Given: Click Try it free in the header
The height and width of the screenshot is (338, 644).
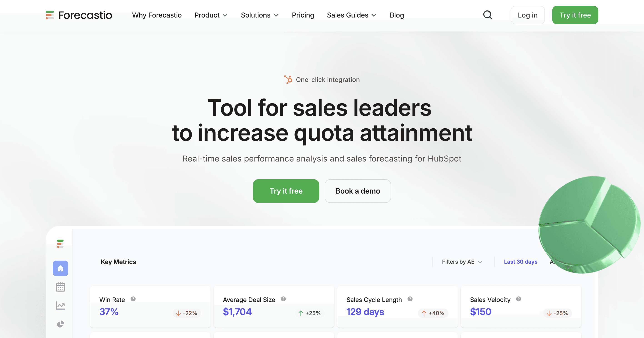Looking at the screenshot, I should (x=575, y=15).
